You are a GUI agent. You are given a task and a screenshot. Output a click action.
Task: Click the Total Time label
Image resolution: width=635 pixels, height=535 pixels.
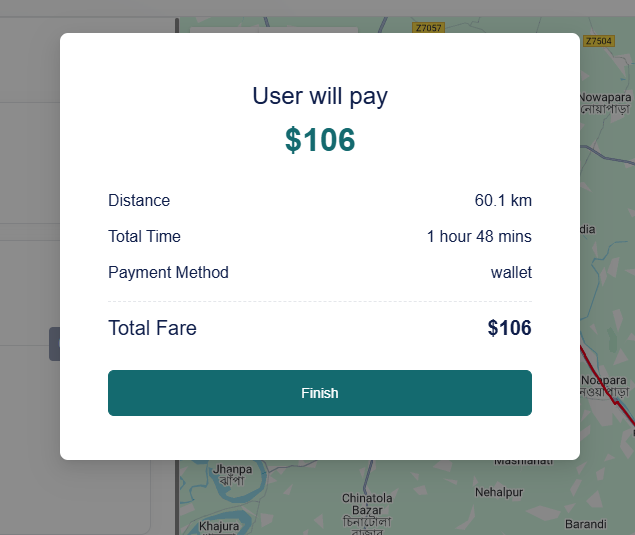(x=144, y=237)
